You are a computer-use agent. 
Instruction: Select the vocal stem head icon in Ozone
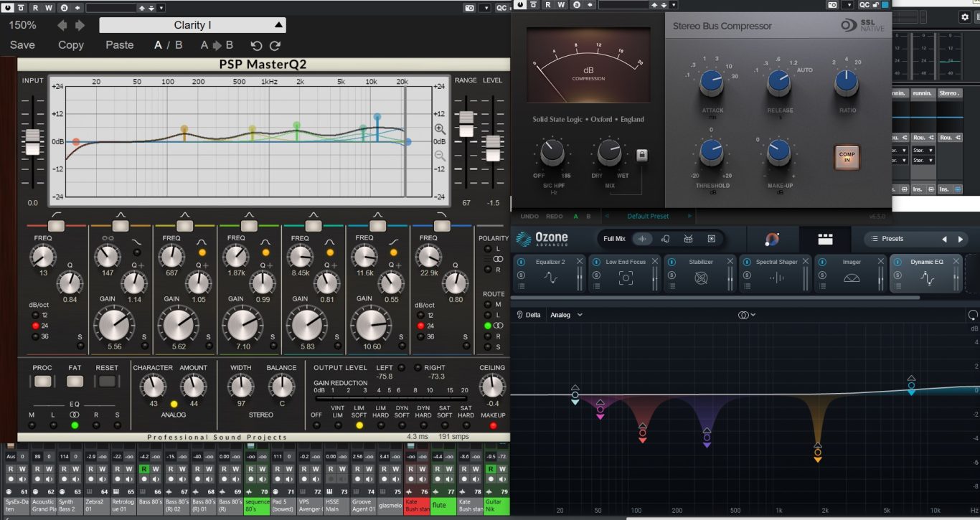click(x=666, y=239)
